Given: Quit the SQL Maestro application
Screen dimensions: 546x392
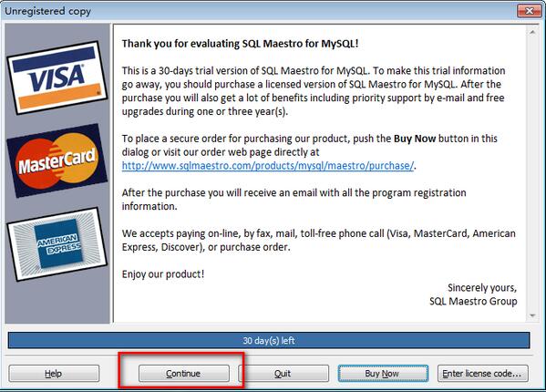Looking at the screenshot, I should 283,373.
